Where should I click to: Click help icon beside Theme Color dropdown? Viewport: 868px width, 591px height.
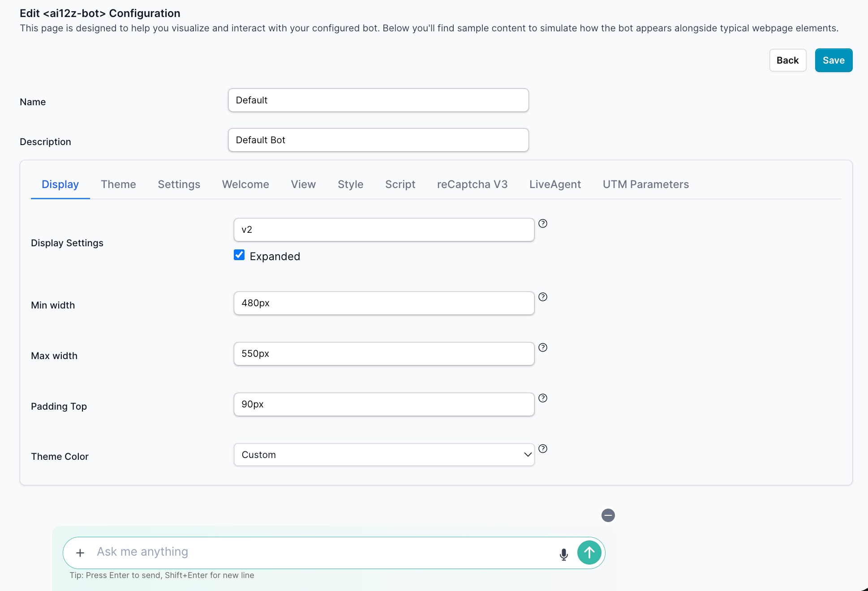(542, 449)
